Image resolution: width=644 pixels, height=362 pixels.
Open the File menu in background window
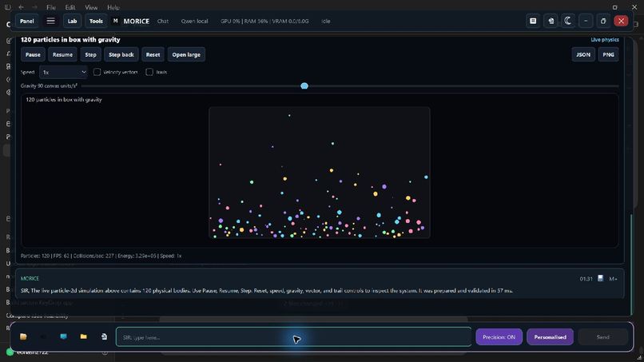click(51, 7)
